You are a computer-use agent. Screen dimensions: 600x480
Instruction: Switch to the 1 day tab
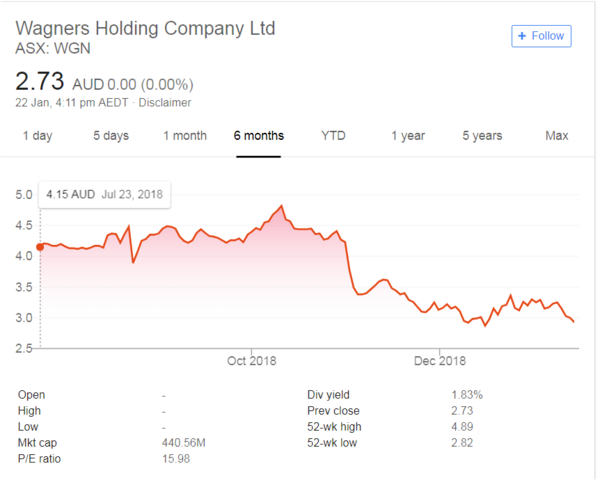37,136
